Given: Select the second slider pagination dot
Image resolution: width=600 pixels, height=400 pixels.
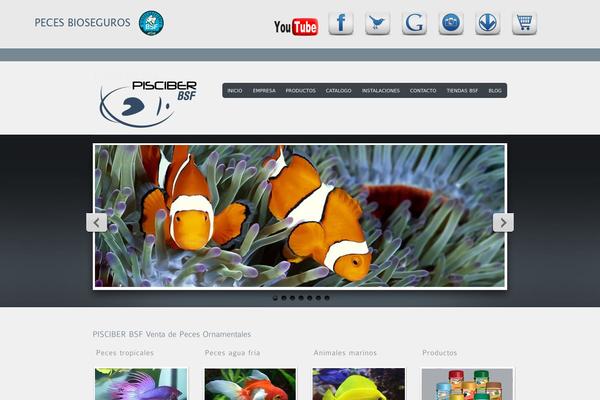Looking at the screenshot, I should pyautogui.click(x=284, y=298).
